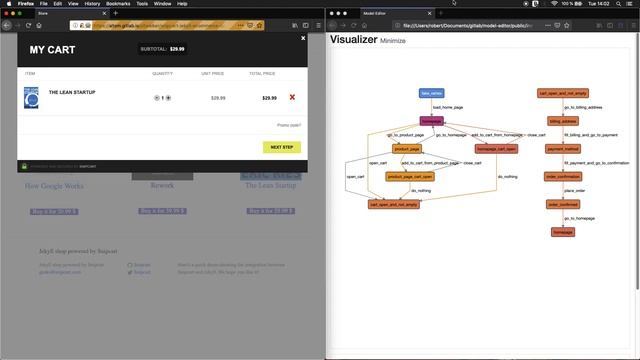Toggle the sidebar icon in the Store window toolbar
Screen dimensions: 640x360
[x=306, y=25]
